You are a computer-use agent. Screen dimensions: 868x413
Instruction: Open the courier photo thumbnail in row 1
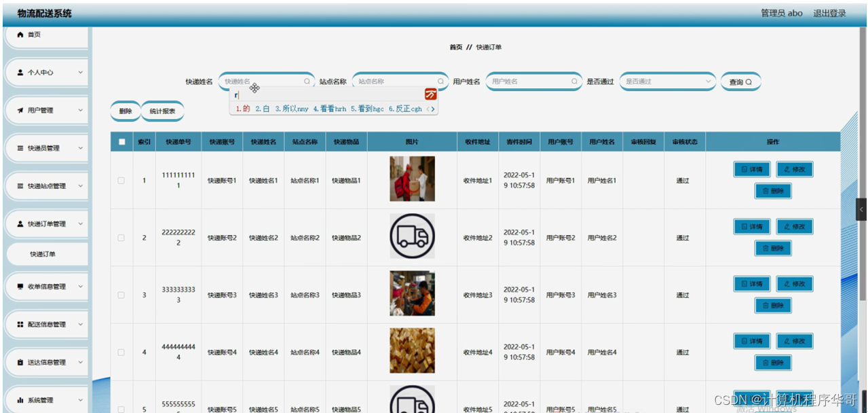[412, 179]
